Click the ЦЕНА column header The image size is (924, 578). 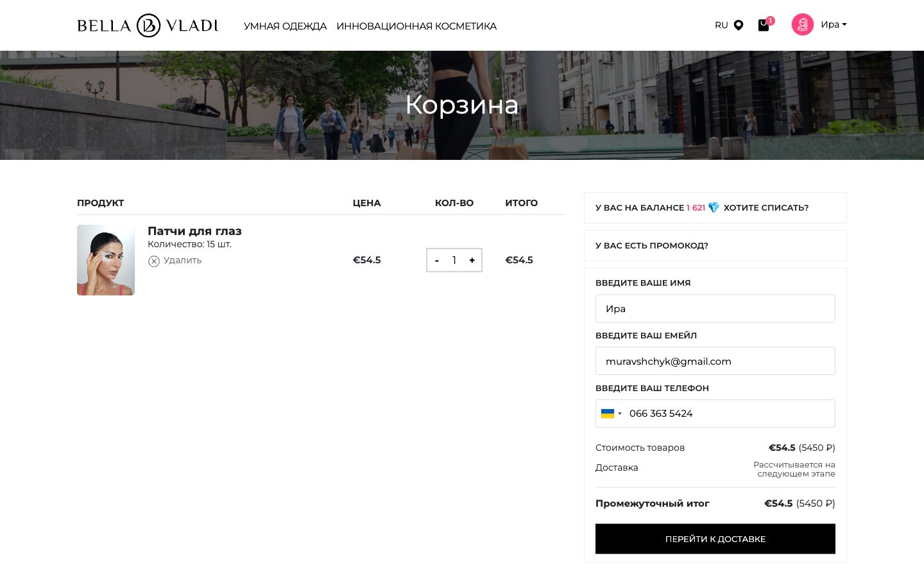[x=366, y=203]
